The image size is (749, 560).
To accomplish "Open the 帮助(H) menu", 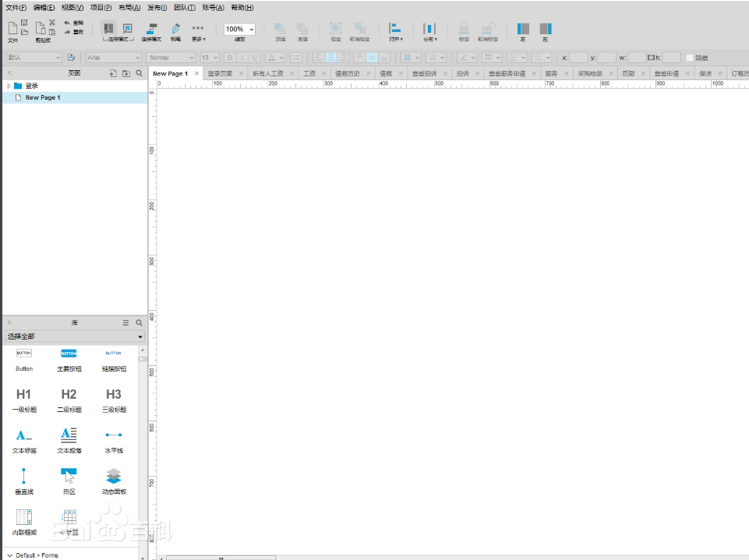I will [x=242, y=8].
